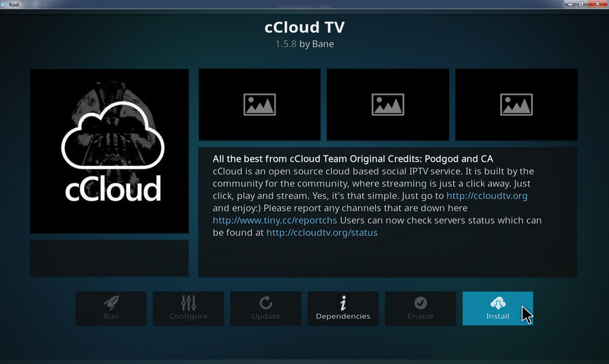
Task: Click the Update refresh button
Action: click(x=266, y=309)
